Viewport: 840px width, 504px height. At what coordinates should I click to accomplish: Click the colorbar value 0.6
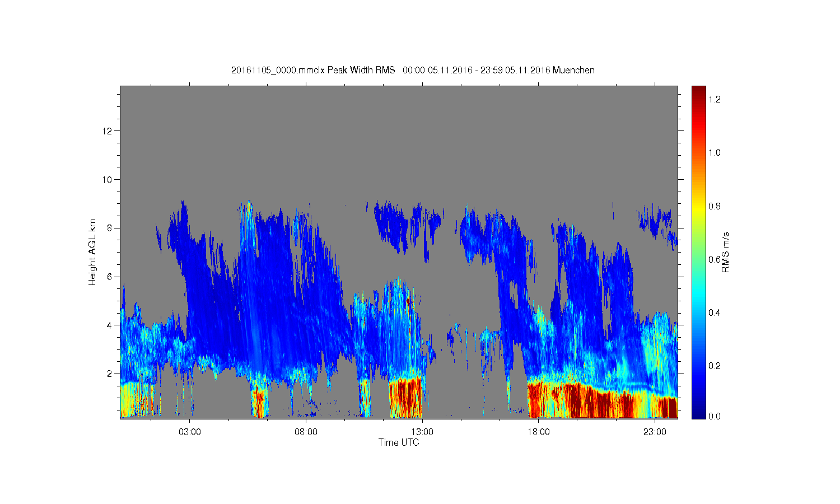pyautogui.click(x=715, y=259)
